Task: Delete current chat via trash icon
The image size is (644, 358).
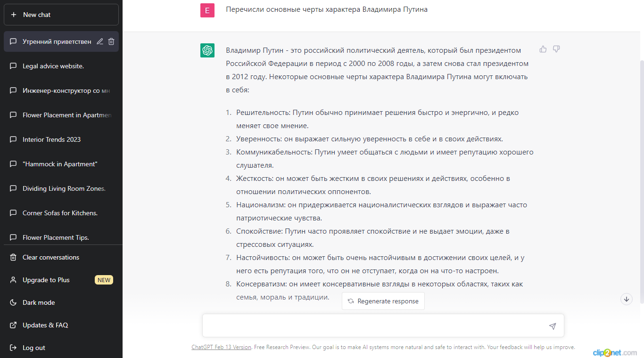Action: (x=111, y=41)
